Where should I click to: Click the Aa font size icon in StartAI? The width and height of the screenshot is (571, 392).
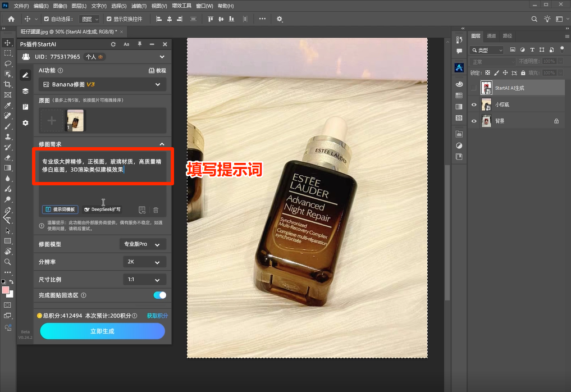point(126,44)
